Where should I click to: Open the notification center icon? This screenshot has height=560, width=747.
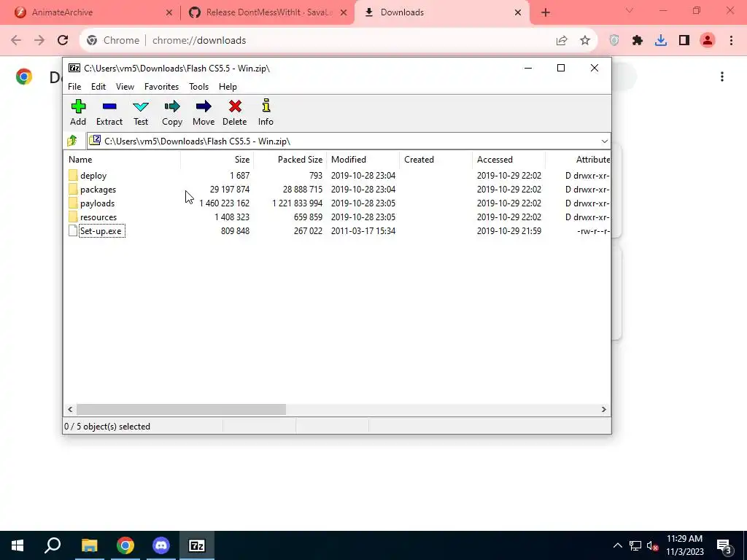pyautogui.click(x=724, y=545)
